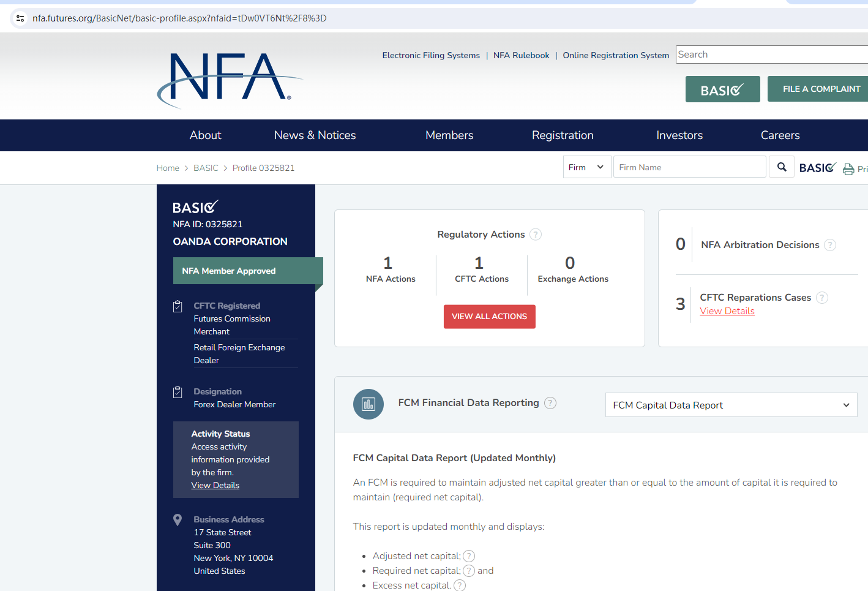Click the 17 State Street address line
This screenshot has width=868, height=591.
point(222,532)
